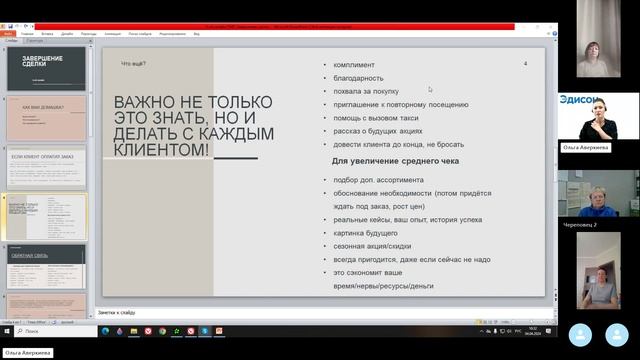This screenshot has width=640, height=360.
Task: Click the комплимент bullet text
Action: point(354,65)
